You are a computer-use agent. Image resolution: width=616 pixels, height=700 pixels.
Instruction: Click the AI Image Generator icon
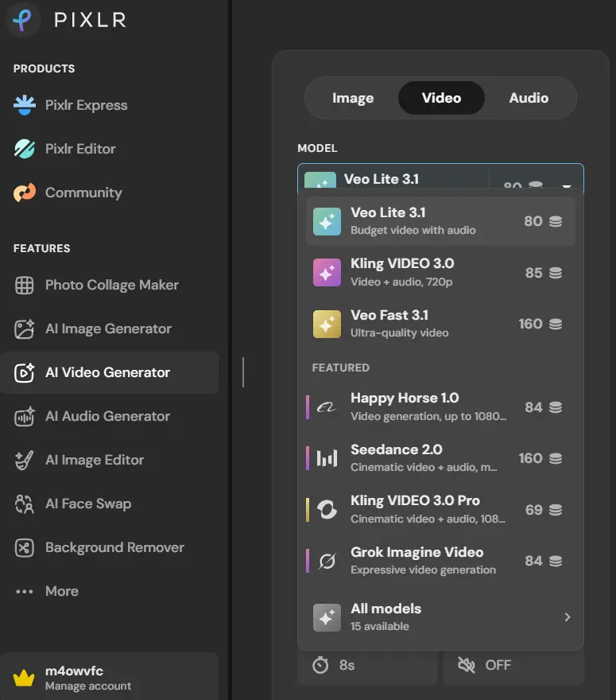click(24, 329)
